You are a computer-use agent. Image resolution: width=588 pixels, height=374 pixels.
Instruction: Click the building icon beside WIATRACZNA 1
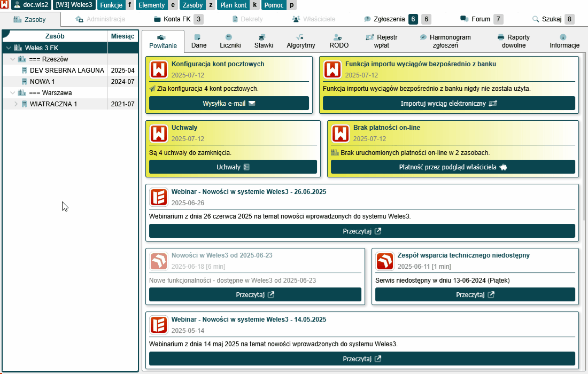(x=25, y=104)
